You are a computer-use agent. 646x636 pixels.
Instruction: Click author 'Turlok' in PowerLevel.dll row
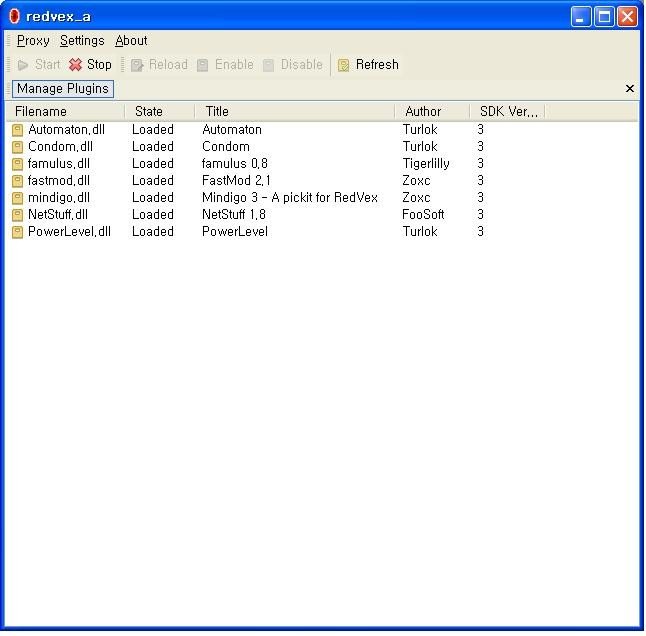(420, 231)
